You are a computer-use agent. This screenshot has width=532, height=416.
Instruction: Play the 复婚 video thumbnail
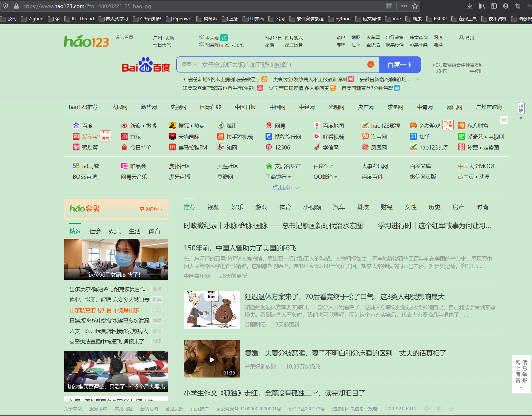coord(212,359)
